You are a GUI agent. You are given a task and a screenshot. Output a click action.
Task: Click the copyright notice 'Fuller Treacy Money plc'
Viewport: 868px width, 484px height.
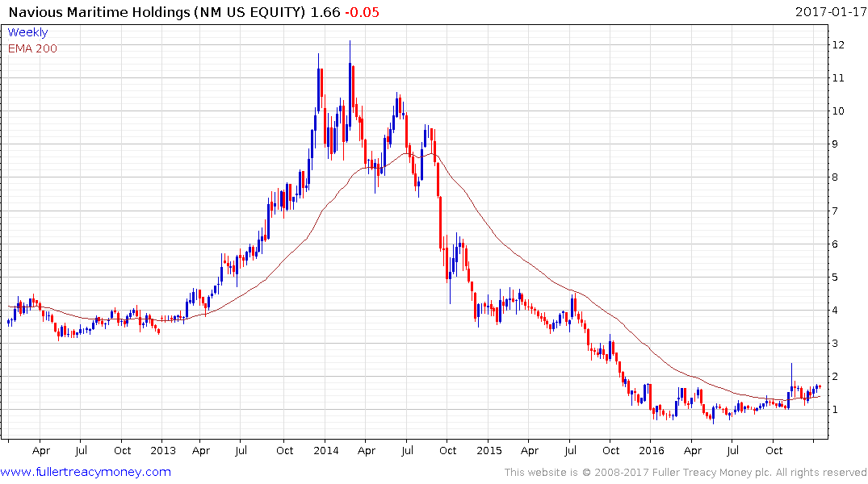point(712,473)
